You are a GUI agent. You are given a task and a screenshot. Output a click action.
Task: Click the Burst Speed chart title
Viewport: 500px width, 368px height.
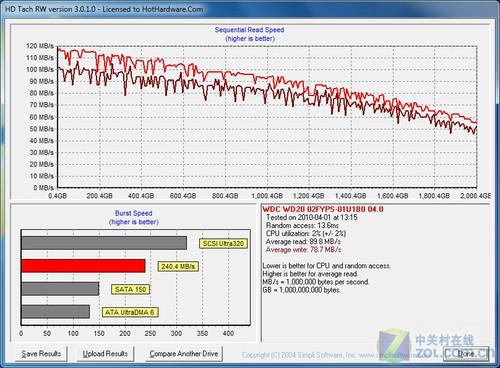click(x=134, y=213)
